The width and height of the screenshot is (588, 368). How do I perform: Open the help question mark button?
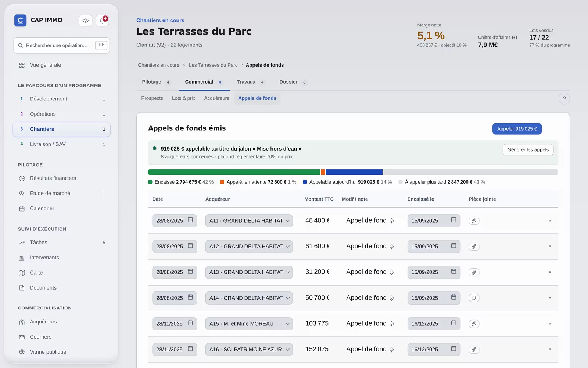(x=564, y=99)
